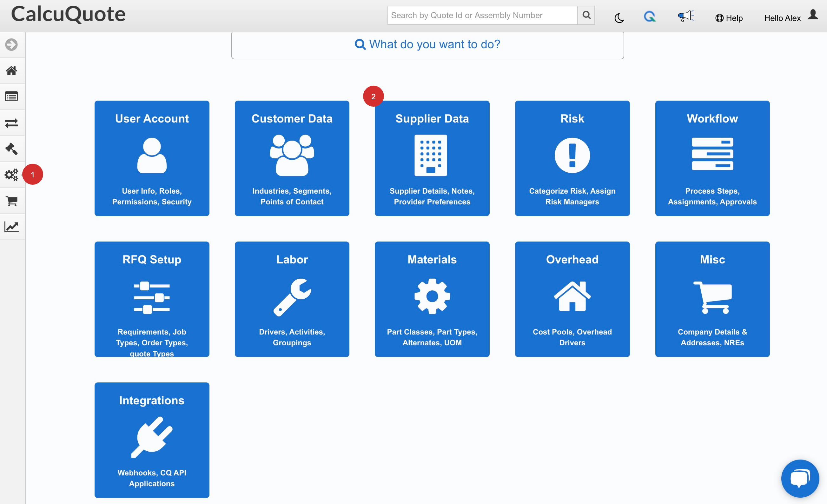827x504 pixels.
Task: Click 'Part Classes, Part Types, Alternates, UOM' text
Action: (432, 337)
